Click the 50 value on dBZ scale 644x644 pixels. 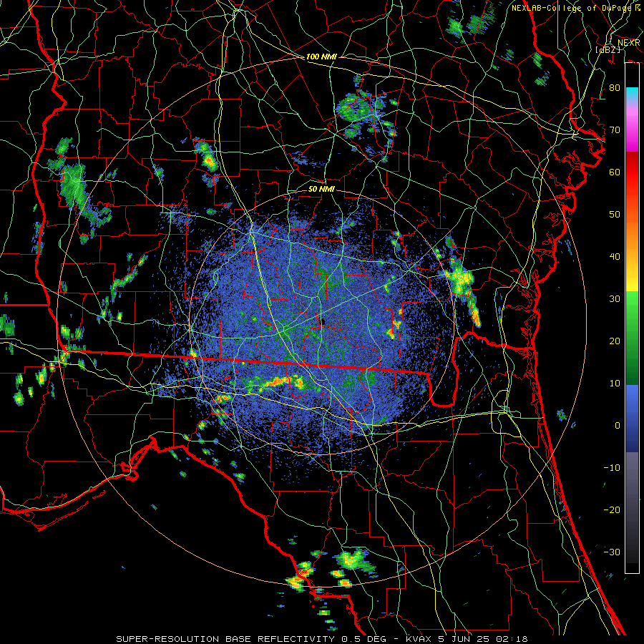[x=615, y=215]
